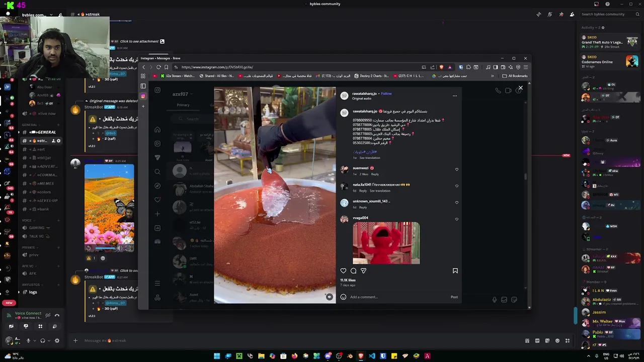This screenshot has height=362, width=644.
Task: Open the Destiny 2 Charts bookmark
Action: pos(371,76)
